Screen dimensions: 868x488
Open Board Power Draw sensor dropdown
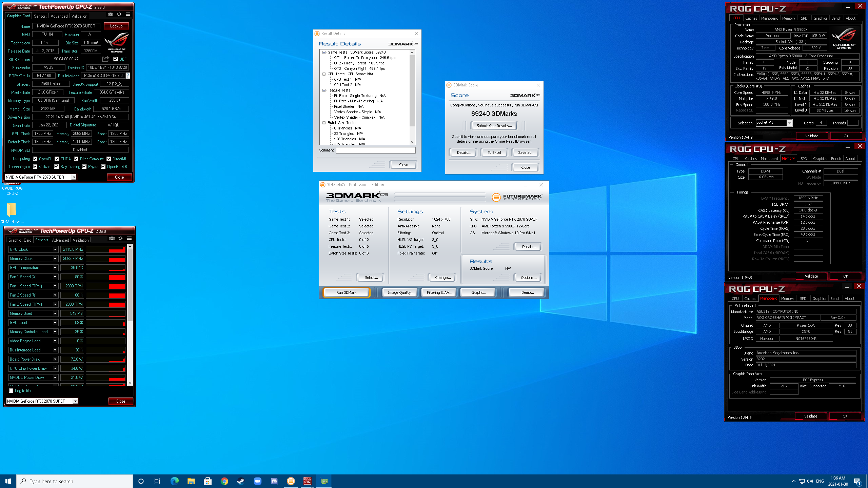(x=55, y=359)
